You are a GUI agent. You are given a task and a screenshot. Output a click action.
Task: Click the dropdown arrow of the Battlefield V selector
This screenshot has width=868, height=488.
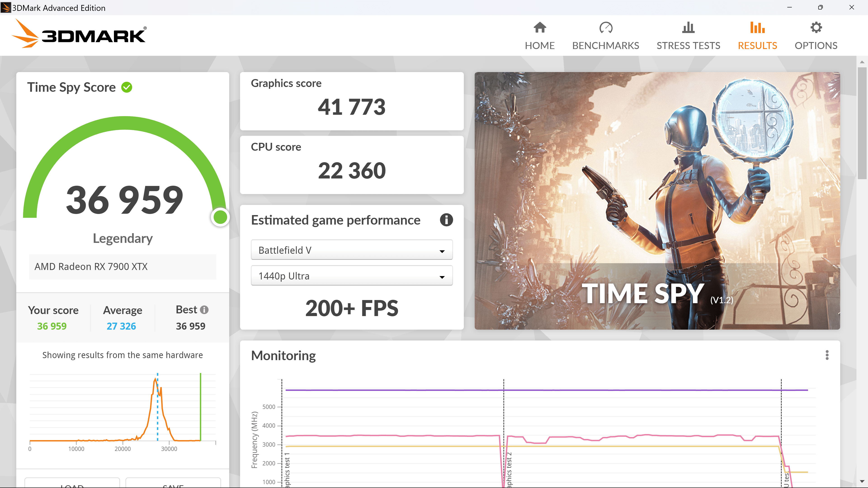[442, 251]
